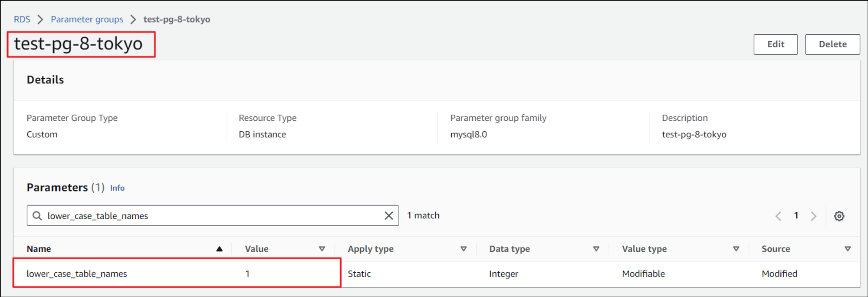
Task: Go to previous page of parameters
Action: click(x=778, y=216)
